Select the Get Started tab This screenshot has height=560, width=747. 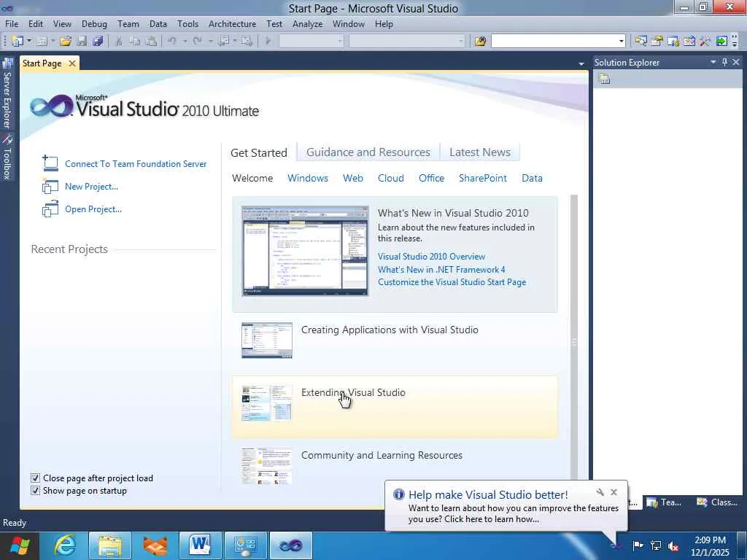pos(259,152)
